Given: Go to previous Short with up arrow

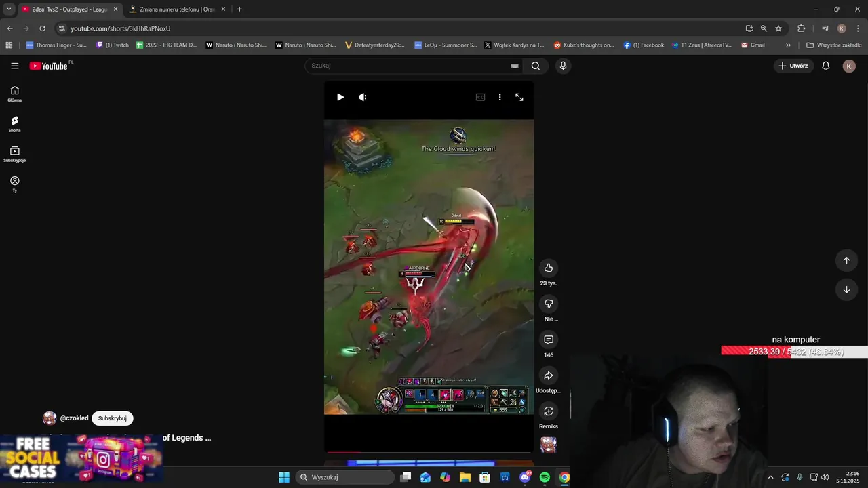Looking at the screenshot, I should [846, 260].
